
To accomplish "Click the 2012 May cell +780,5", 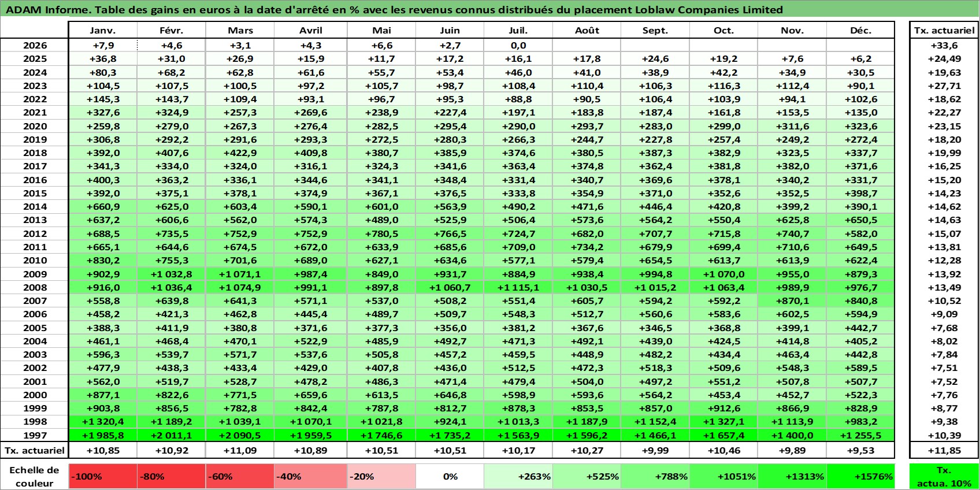I will (382, 233).
